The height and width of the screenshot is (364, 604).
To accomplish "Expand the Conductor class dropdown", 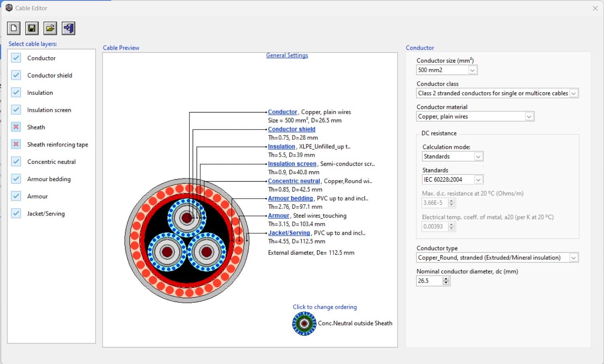I will 574,93.
